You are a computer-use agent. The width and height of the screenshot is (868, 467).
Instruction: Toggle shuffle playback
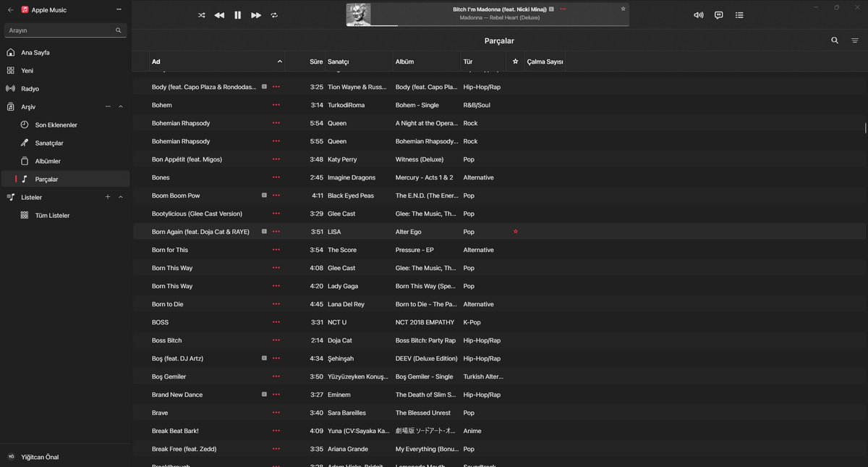(202, 15)
